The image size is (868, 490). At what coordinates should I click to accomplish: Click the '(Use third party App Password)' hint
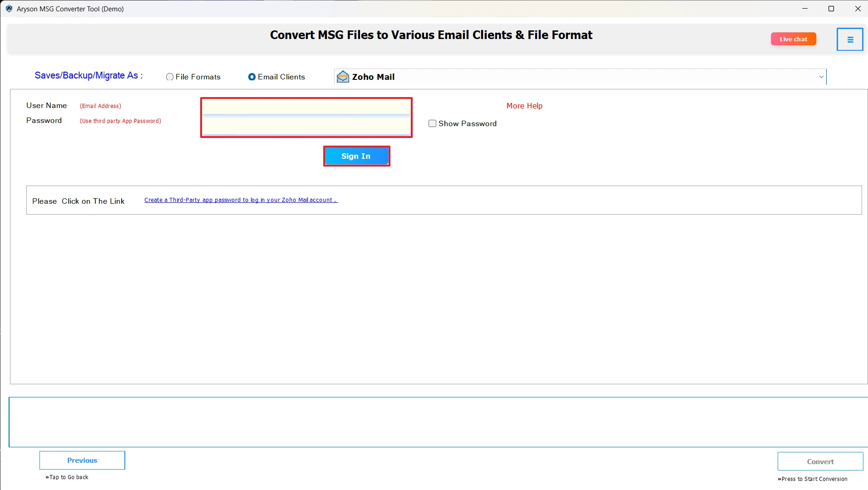point(120,121)
